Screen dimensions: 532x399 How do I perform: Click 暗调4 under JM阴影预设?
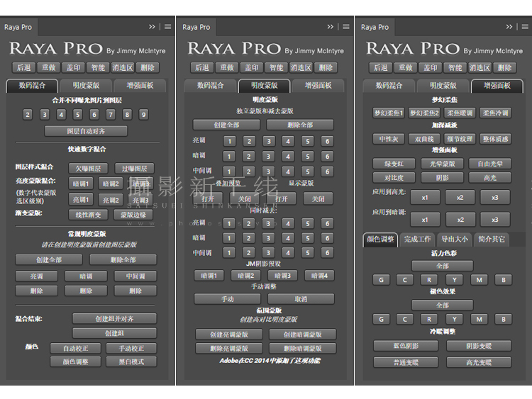click(x=320, y=276)
